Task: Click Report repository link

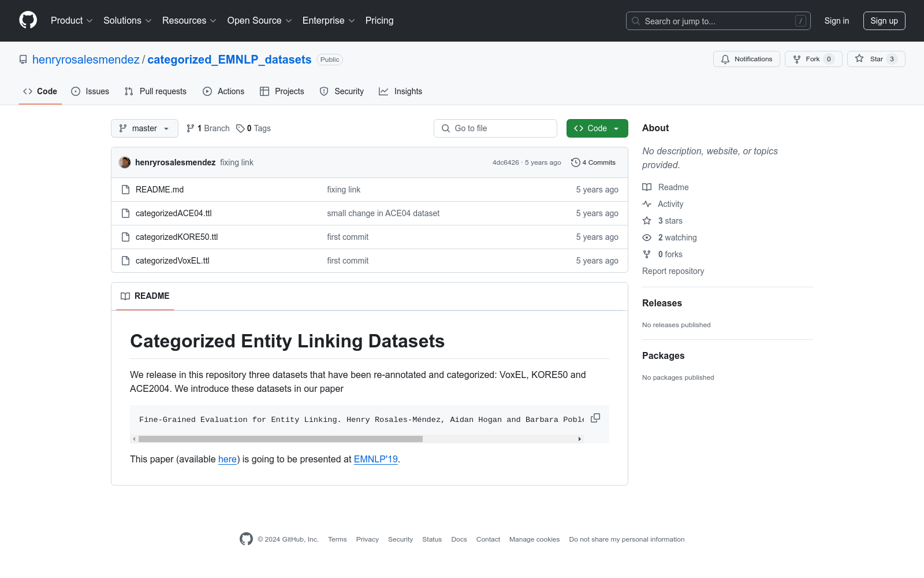Action: click(x=673, y=271)
